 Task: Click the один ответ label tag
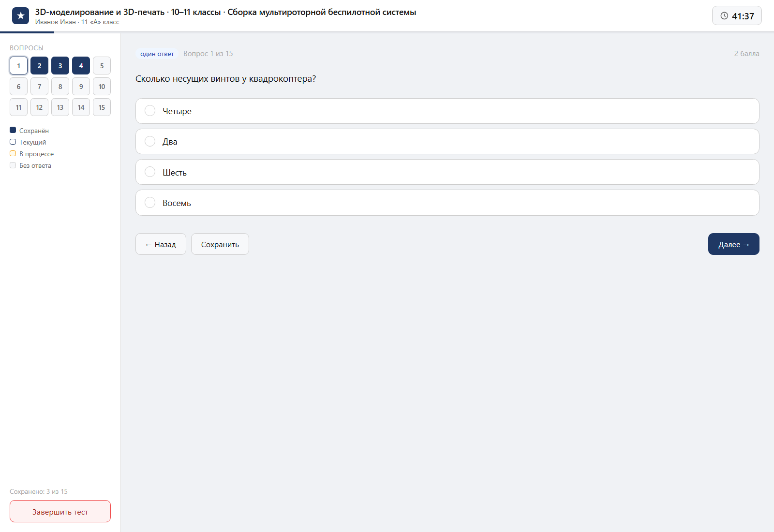(x=157, y=54)
